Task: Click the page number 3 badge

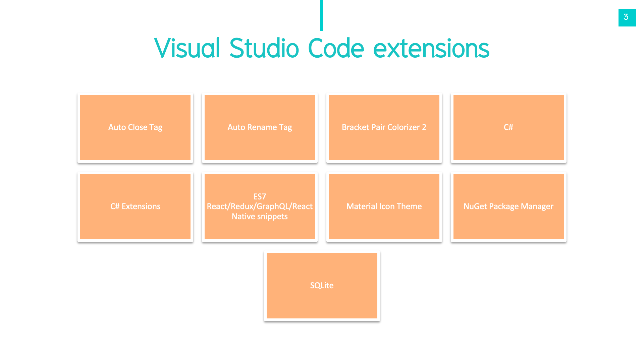Action: [627, 17]
